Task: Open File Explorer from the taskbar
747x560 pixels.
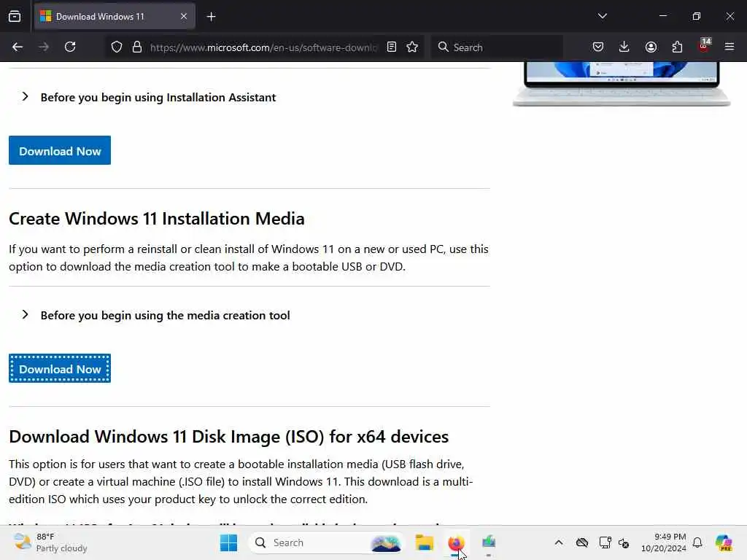Action: [424, 542]
